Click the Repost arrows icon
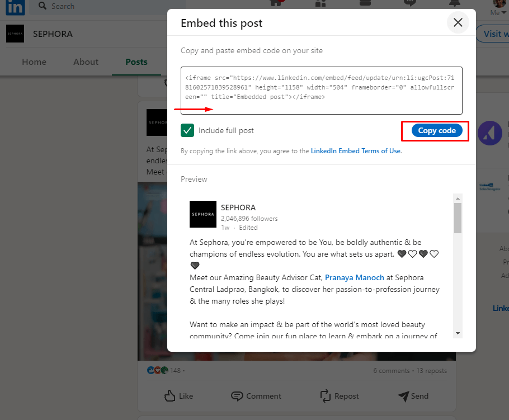 pos(326,396)
